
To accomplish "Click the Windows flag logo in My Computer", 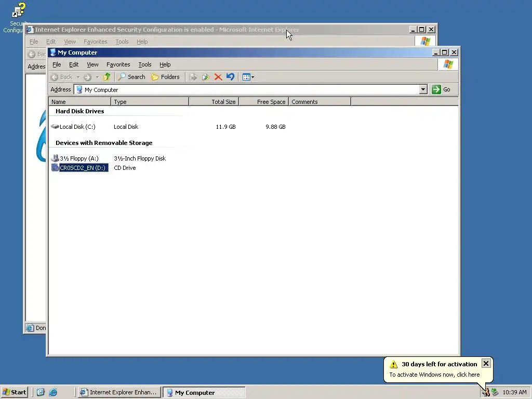I will pyautogui.click(x=448, y=64).
